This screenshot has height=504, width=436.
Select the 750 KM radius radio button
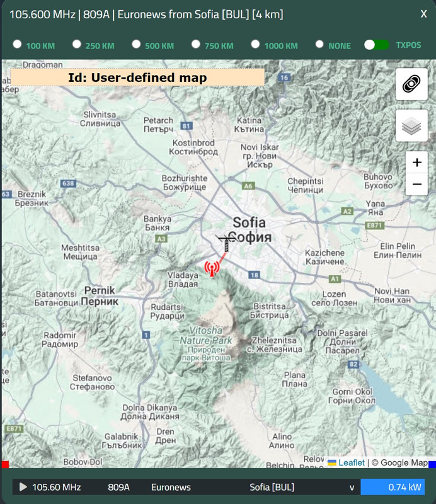coord(196,44)
